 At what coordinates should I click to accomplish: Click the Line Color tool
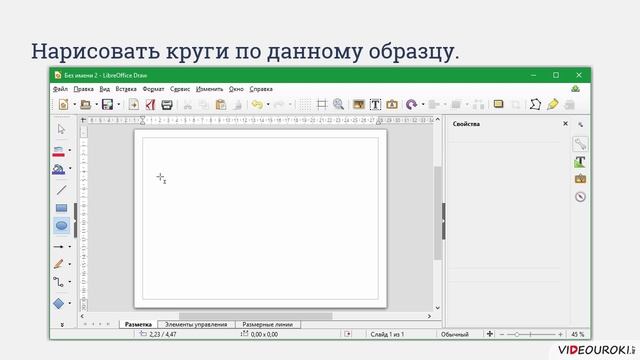pyautogui.click(x=58, y=151)
